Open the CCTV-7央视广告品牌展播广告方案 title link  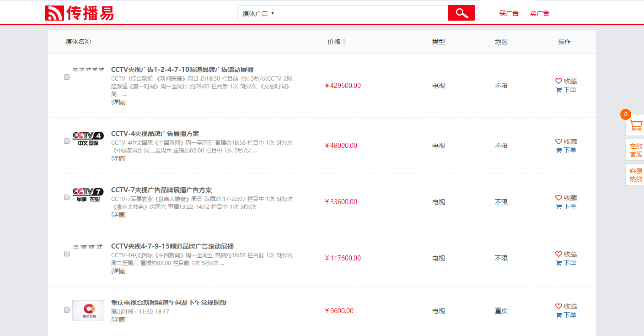point(161,190)
